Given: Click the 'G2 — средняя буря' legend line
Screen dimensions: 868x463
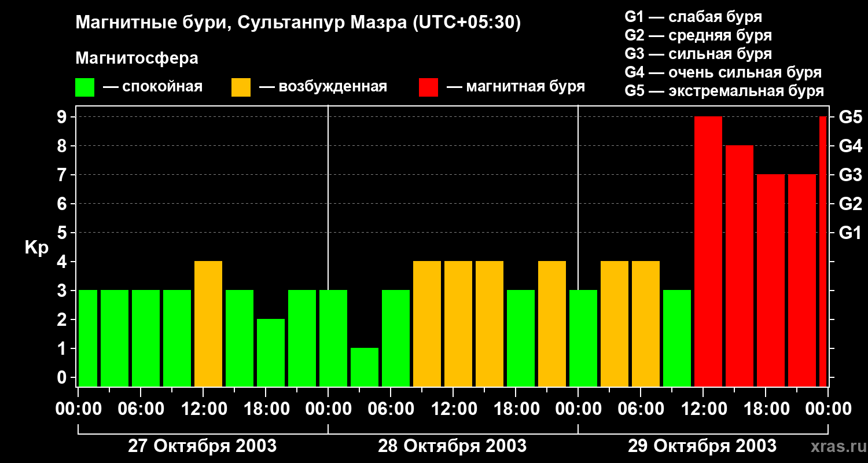Looking at the screenshot, I should 698,35.
